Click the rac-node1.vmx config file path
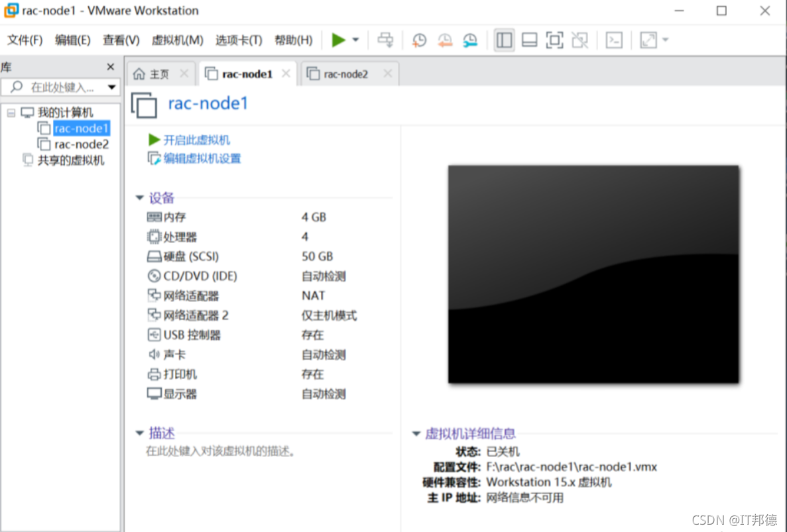 click(572, 467)
